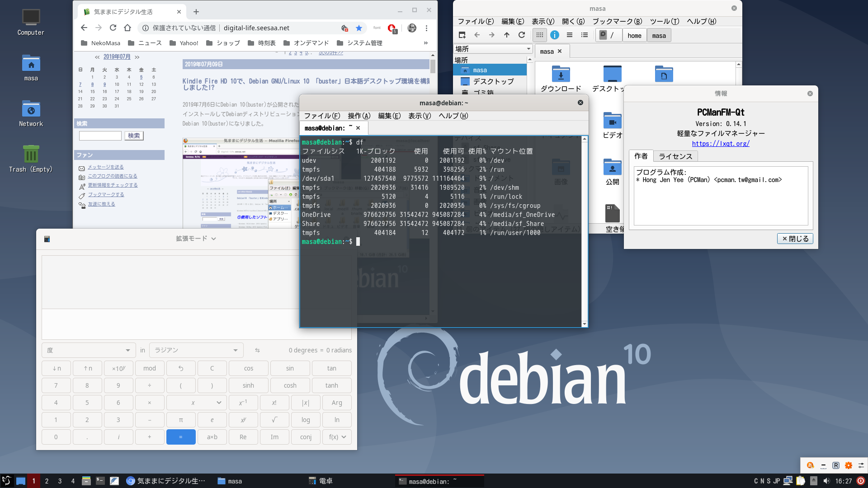Viewport: 868px width, 488px height.
Task: Click square root button in calculator
Action: [x=274, y=420]
